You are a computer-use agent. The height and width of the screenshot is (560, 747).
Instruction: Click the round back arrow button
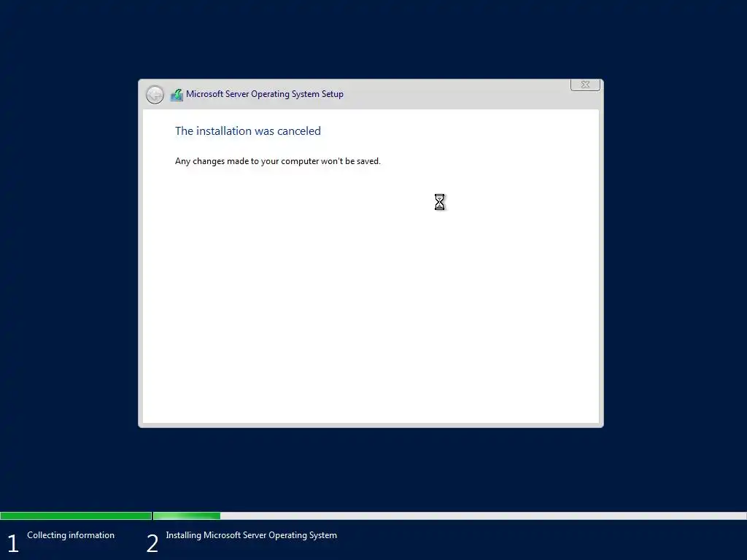click(155, 95)
